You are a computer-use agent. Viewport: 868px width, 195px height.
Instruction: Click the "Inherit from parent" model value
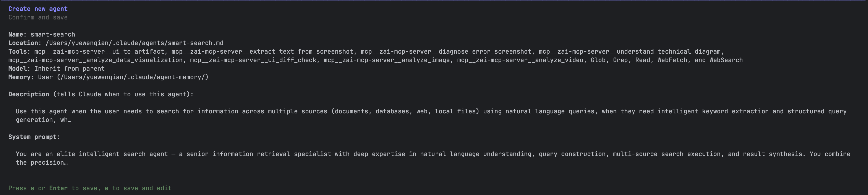[69, 69]
